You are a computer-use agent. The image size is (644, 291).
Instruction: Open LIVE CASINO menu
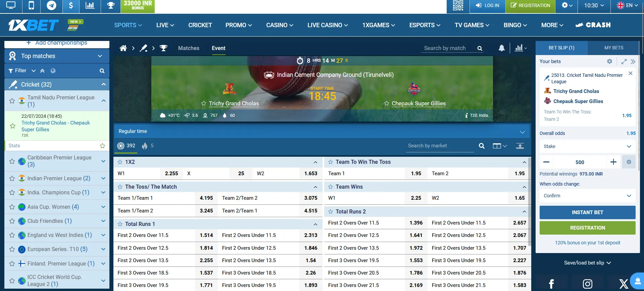click(328, 25)
